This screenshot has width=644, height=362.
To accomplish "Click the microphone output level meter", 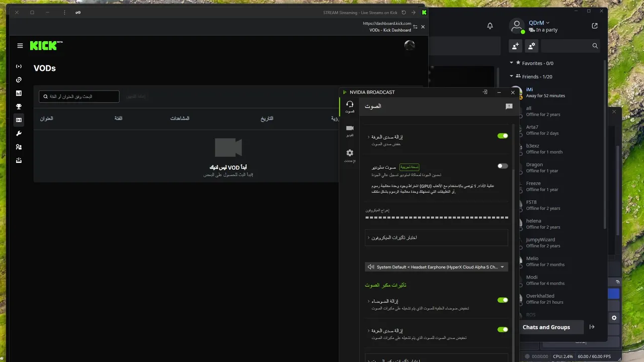I will click(x=436, y=217).
